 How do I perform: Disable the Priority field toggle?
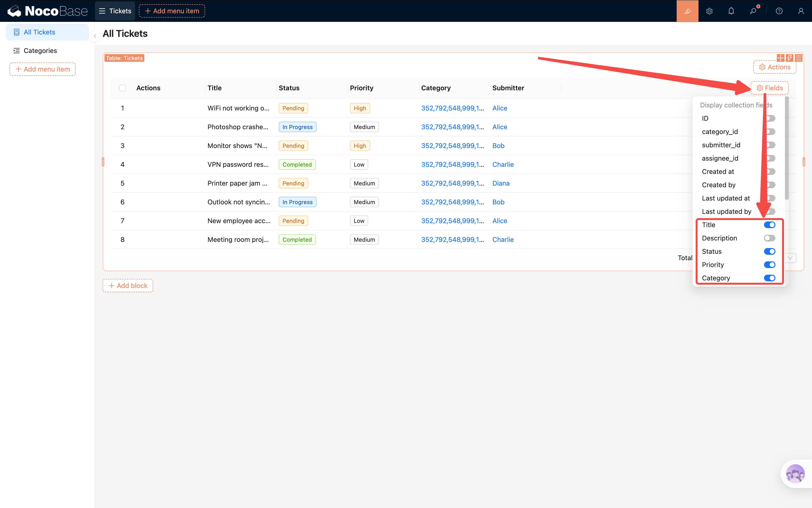click(769, 265)
